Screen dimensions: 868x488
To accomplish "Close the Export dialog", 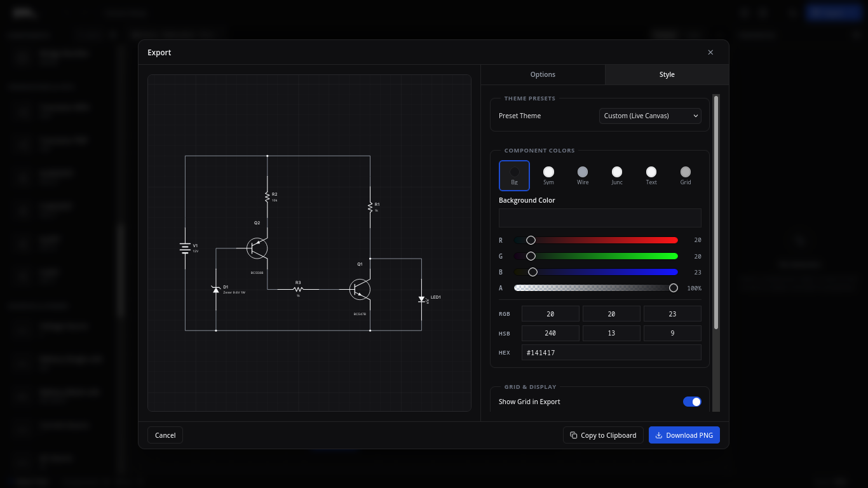I will (x=710, y=52).
